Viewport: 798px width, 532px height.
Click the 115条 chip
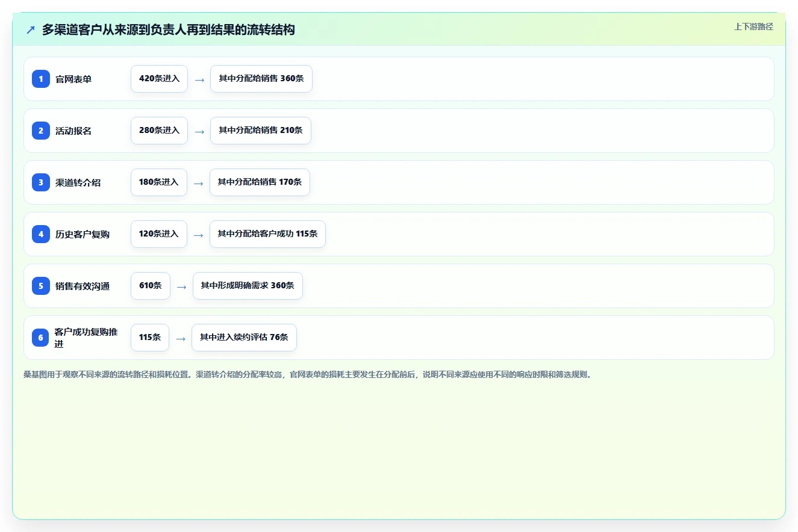point(150,338)
